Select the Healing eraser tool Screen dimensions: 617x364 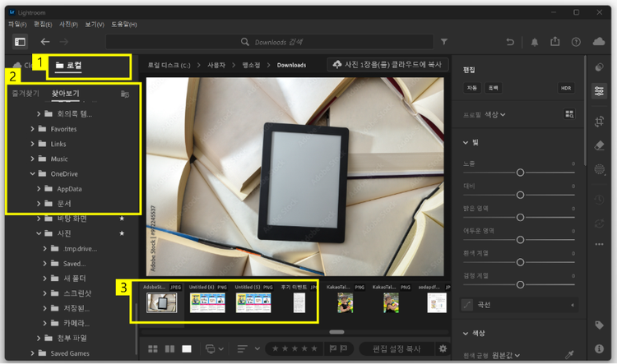point(599,145)
